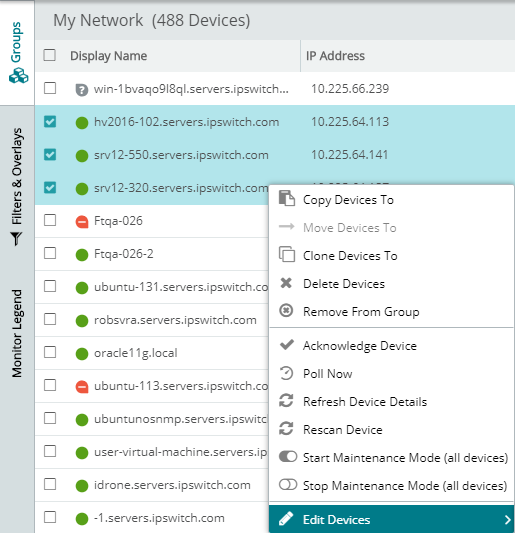Check the ubuntunosnmp row checkbox

pos(50,418)
